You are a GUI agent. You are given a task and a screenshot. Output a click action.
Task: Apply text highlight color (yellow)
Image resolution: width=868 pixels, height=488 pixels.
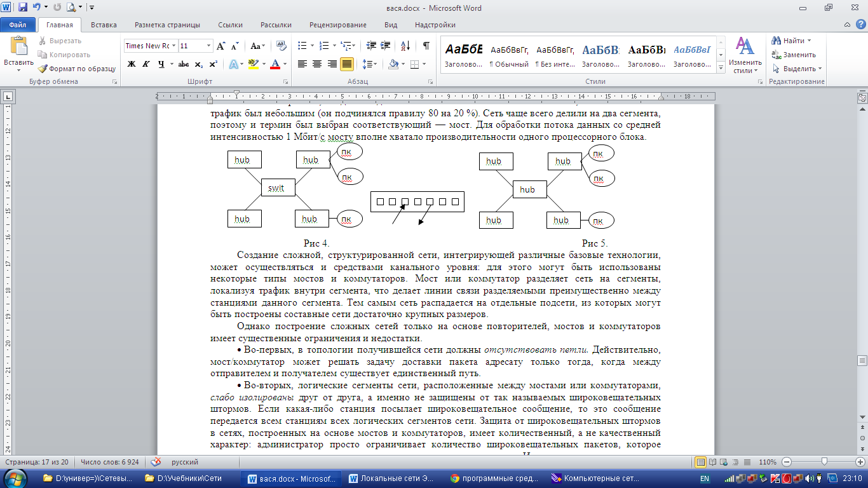tap(253, 64)
